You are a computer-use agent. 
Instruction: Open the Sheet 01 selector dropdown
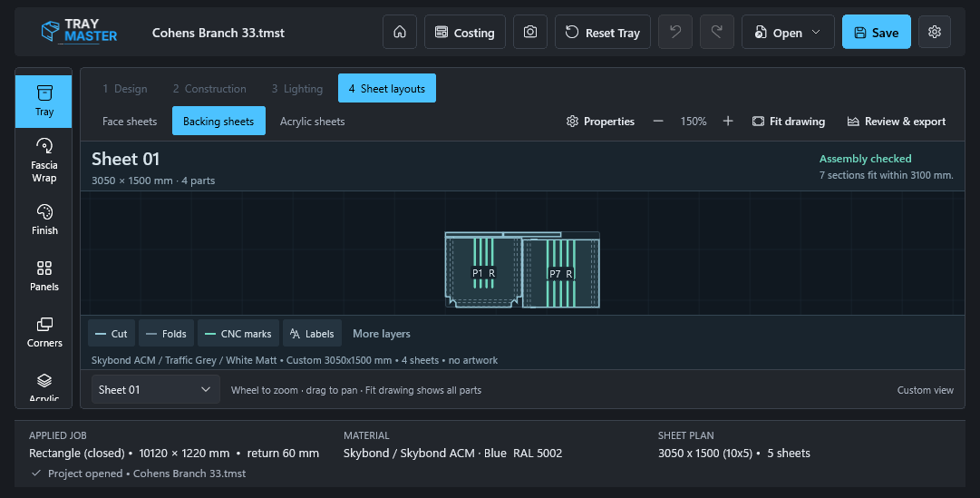tap(155, 389)
